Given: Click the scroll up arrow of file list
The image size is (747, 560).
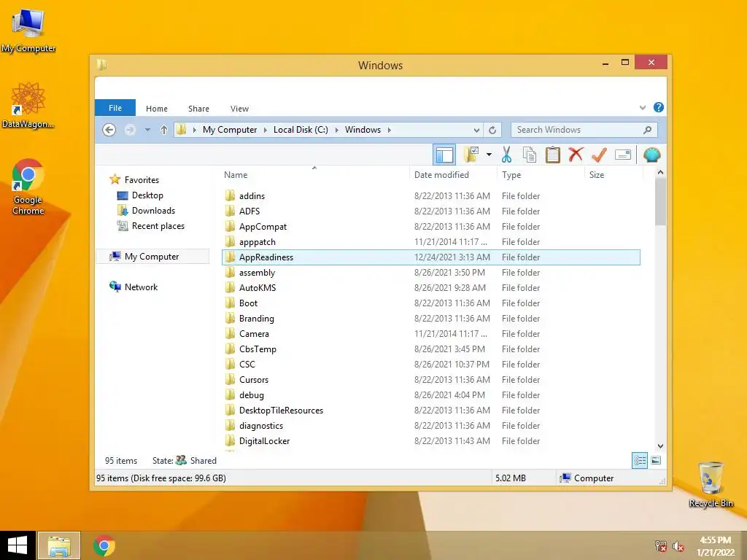Looking at the screenshot, I should tap(660, 172).
